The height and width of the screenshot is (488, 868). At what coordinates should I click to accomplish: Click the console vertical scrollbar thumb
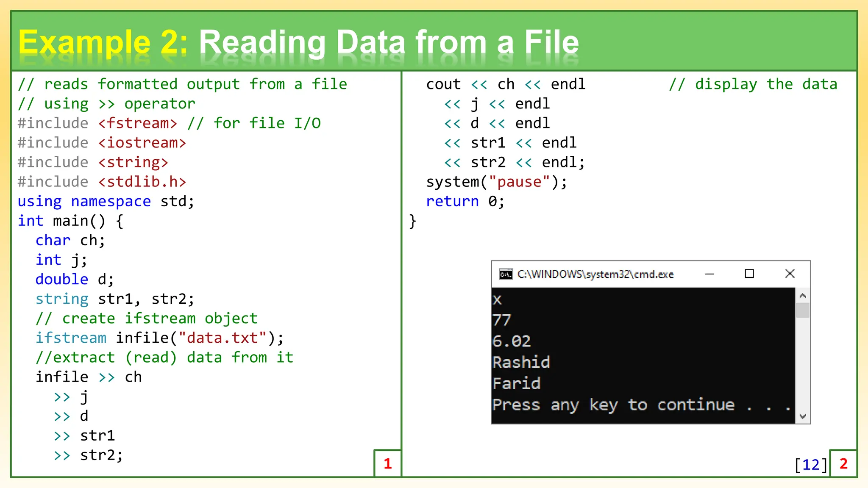coord(802,311)
